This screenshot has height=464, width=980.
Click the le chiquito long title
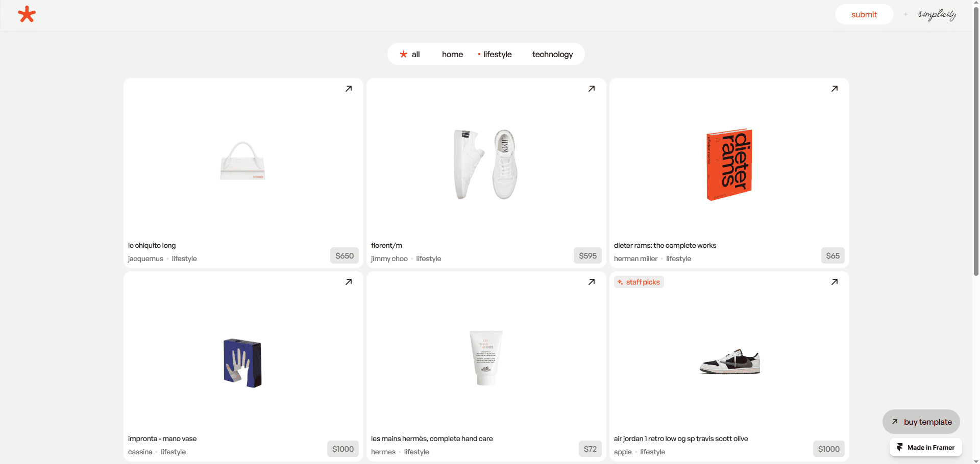point(152,245)
